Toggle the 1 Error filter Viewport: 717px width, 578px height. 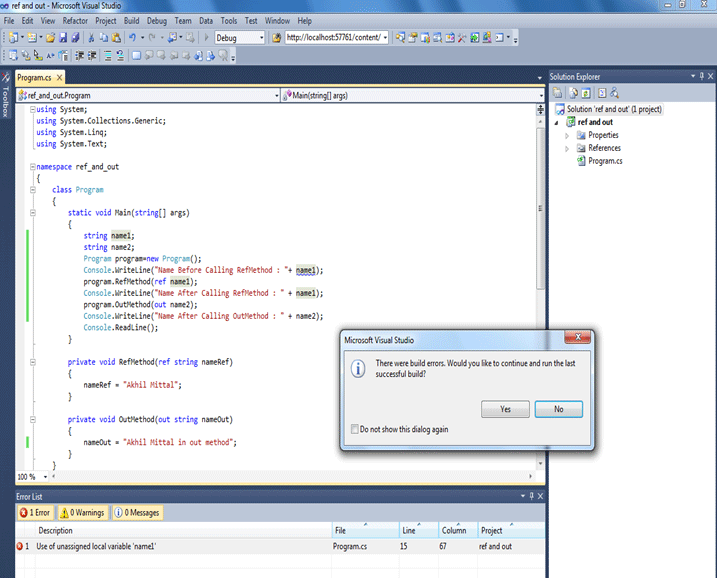pyautogui.click(x=36, y=513)
